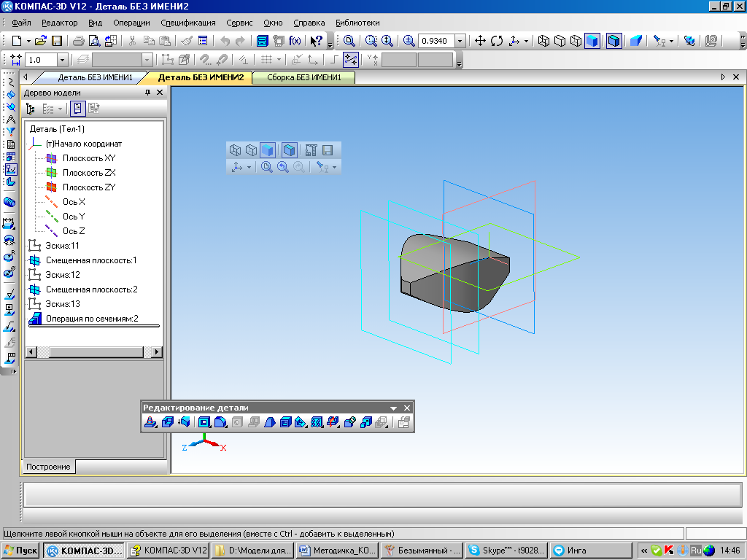Select the Rotate view tool

coord(496,41)
